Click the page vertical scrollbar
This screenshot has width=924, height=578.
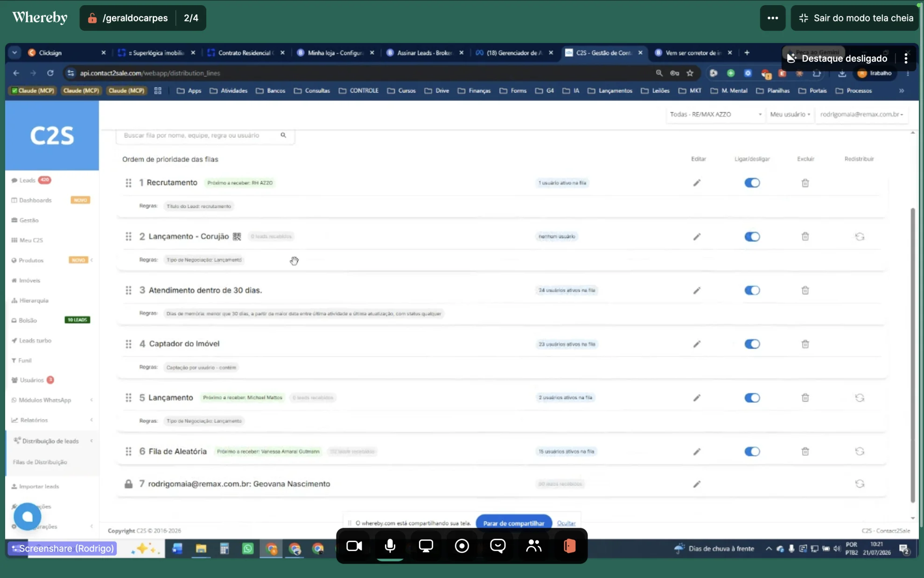[x=913, y=355]
